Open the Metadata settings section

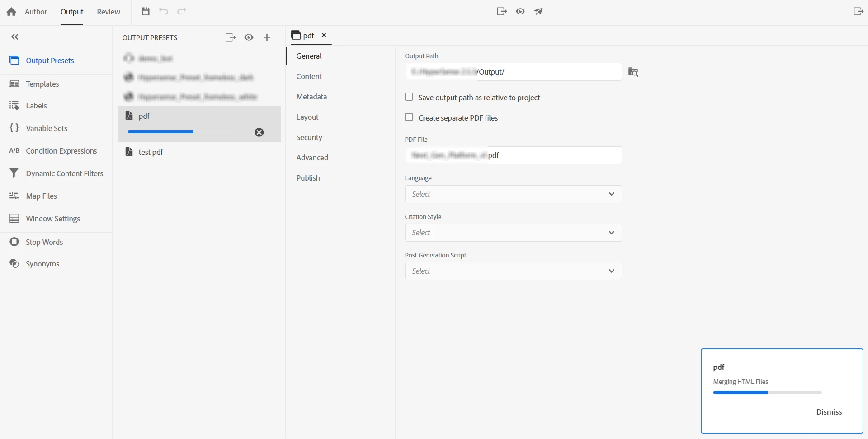coord(311,97)
